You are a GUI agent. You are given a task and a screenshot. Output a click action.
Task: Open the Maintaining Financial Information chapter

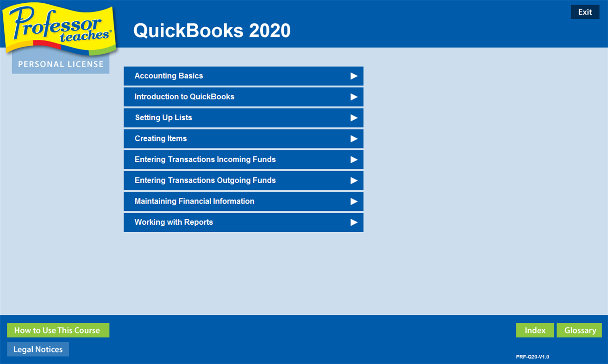pyautogui.click(x=208, y=201)
